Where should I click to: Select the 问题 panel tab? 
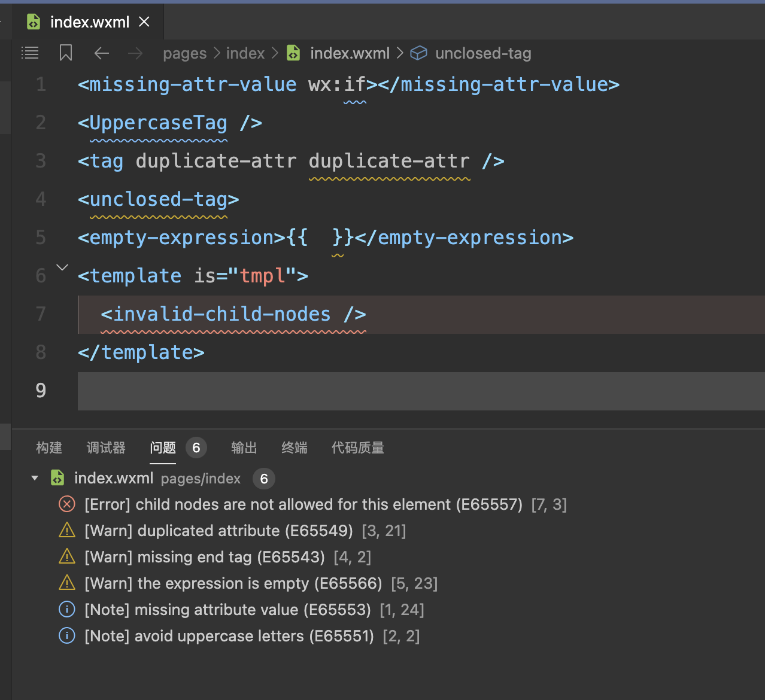163,448
